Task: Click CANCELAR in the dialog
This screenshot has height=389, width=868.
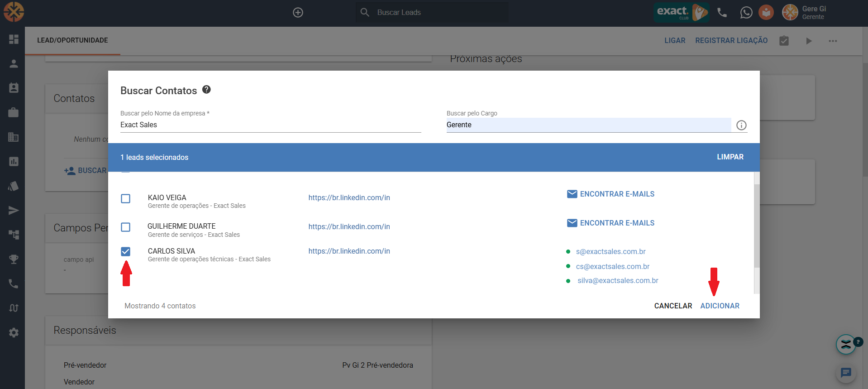Action: pyautogui.click(x=673, y=306)
